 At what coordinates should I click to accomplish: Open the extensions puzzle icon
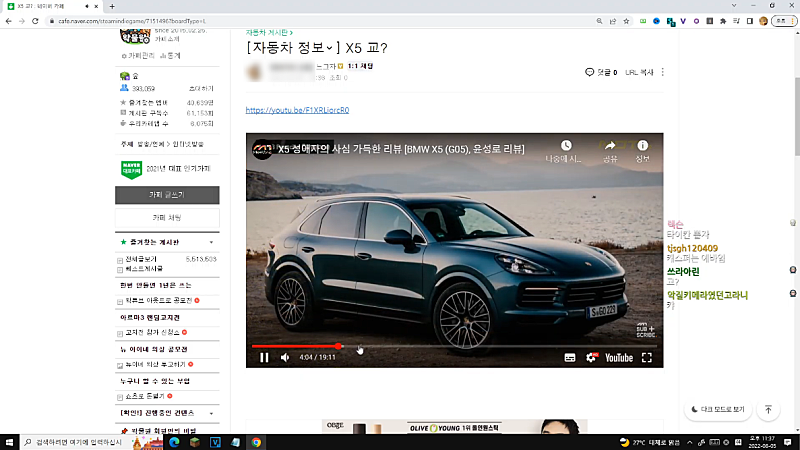point(723,21)
